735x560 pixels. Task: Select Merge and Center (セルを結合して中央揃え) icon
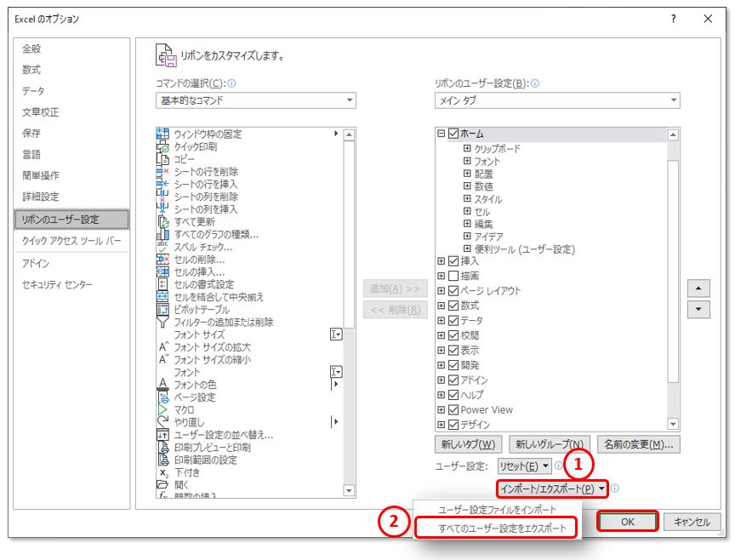pyautogui.click(x=162, y=297)
